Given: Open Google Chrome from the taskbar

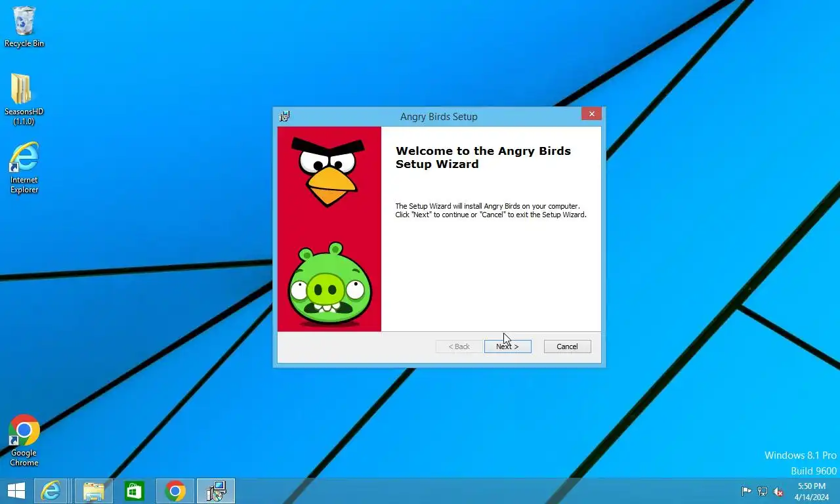Looking at the screenshot, I should click(175, 491).
